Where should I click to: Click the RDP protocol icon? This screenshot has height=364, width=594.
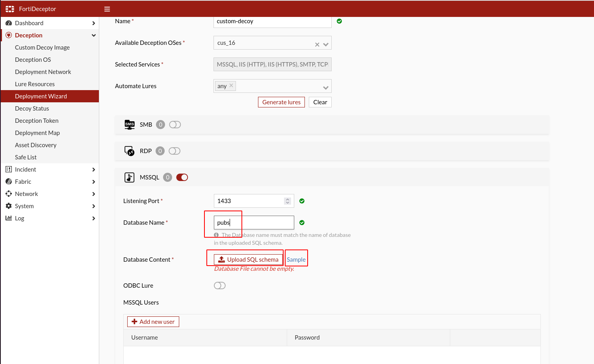pyautogui.click(x=129, y=151)
